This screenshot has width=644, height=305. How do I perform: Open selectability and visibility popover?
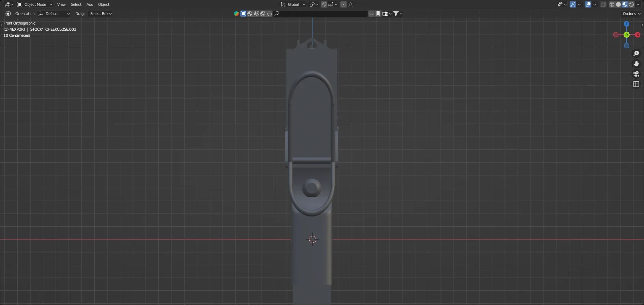[562, 4]
